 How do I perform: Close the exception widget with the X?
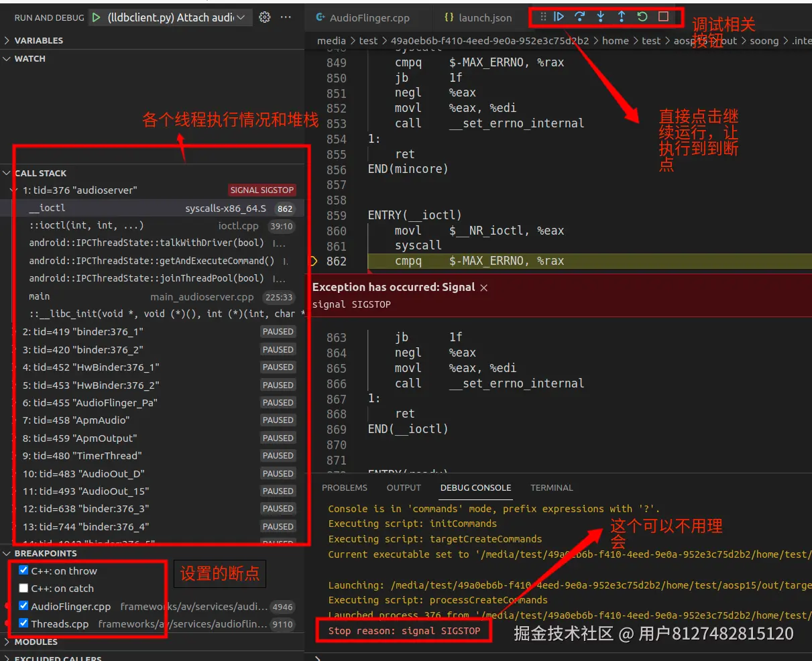[x=484, y=288]
